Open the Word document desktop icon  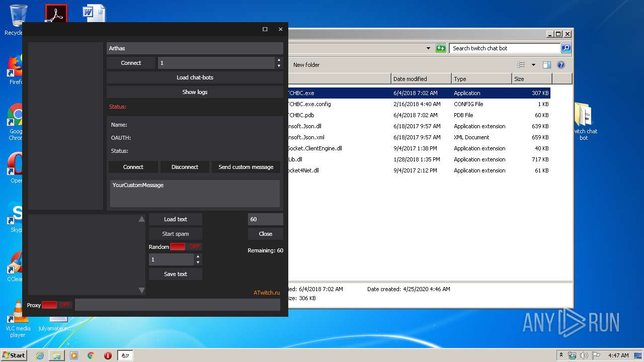(94, 13)
